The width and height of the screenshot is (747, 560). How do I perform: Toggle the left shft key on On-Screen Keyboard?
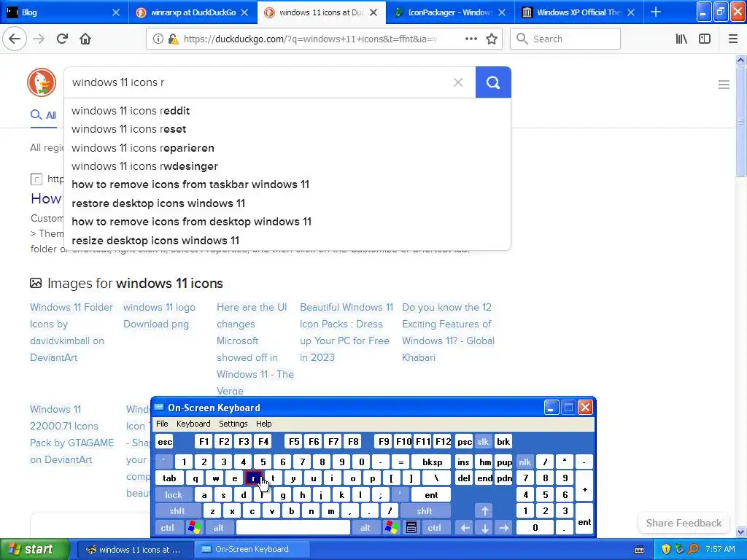pos(177,511)
